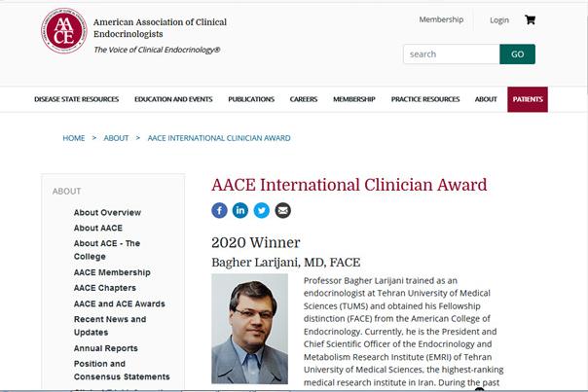Click the search input field
The width and height of the screenshot is (588, 392).
pyautogui.click(x=451, y=54)
